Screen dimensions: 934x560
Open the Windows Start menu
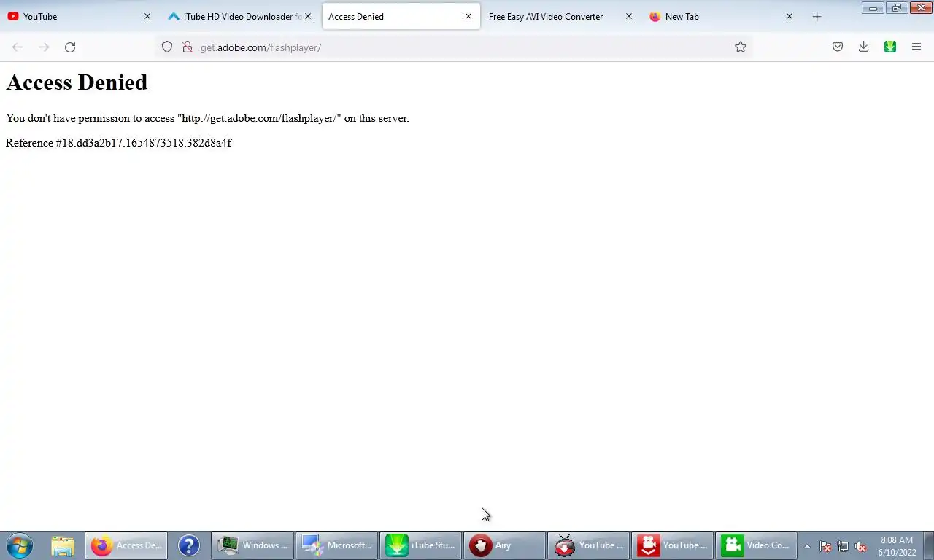click(20, 545)
